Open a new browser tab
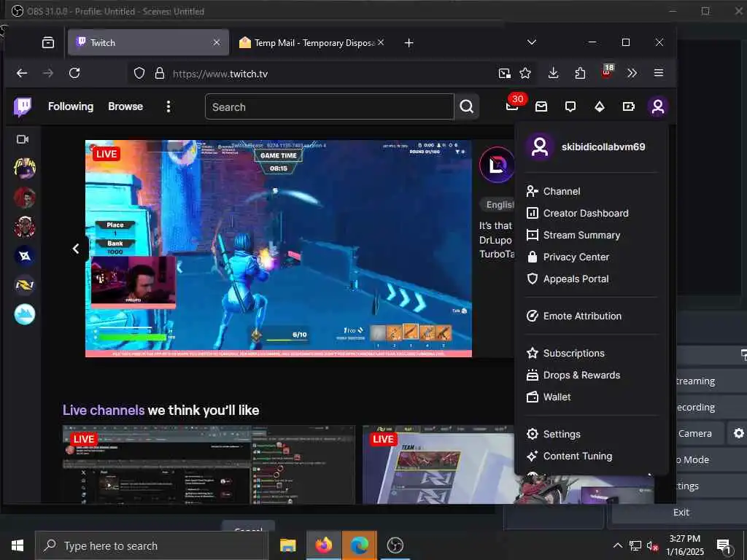Screen dimensions: 747x560 [x=409, y=43]
